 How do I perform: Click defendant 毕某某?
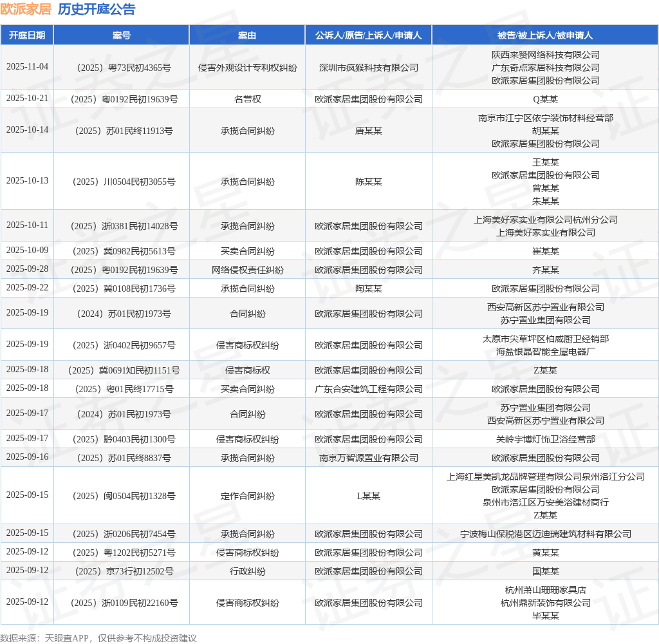[546, 616]
